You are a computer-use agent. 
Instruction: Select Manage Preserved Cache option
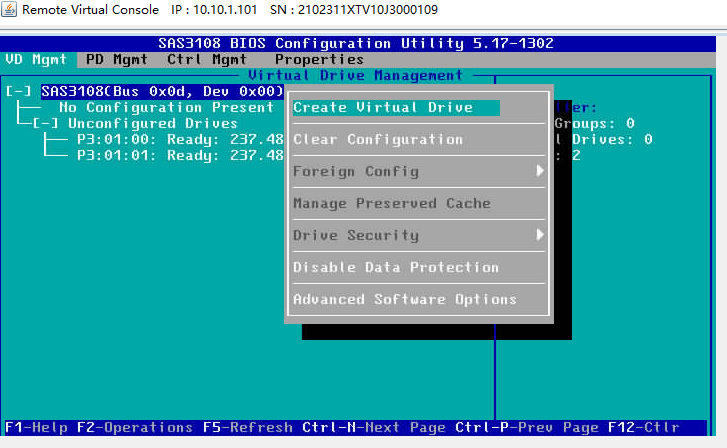392,204
